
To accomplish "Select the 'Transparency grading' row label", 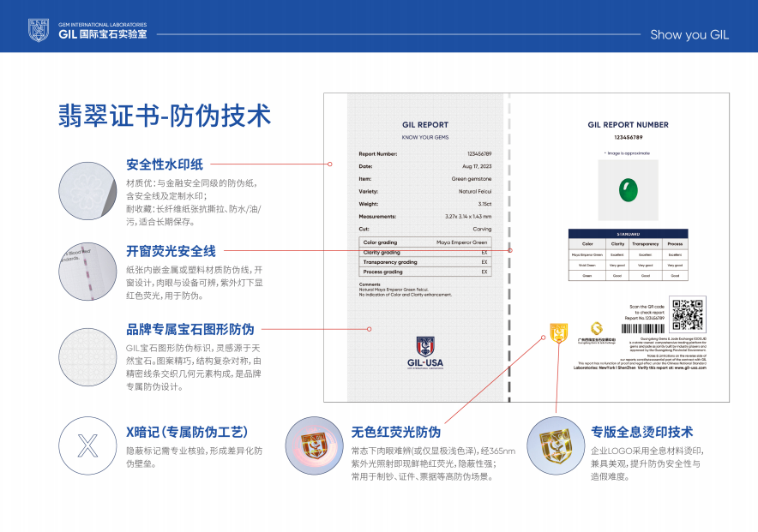I will 390,262.
